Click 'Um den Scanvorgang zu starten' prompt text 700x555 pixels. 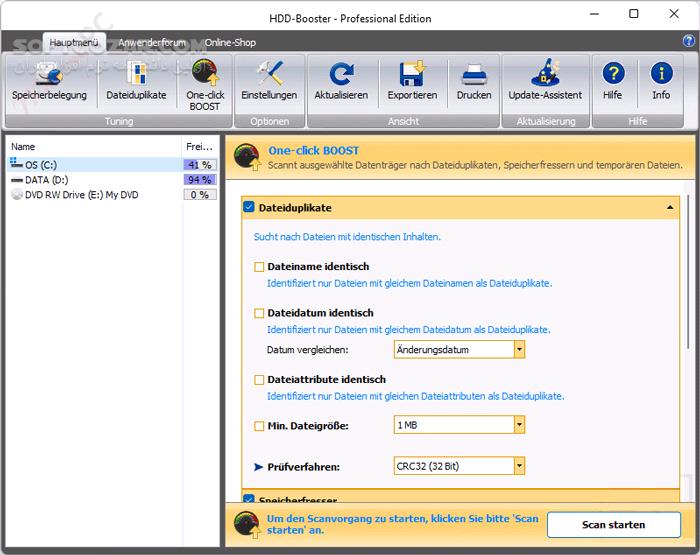click(x=403, y=524)
